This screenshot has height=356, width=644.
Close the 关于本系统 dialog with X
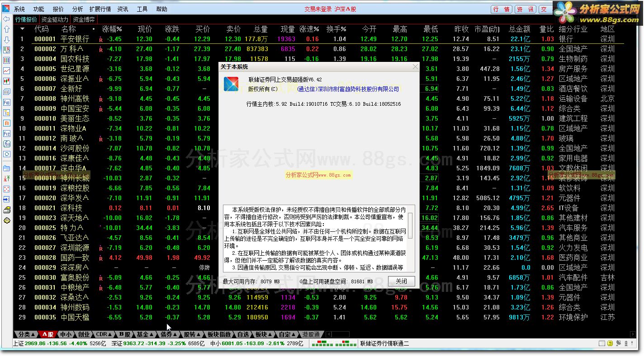click(x=416, y=67)
